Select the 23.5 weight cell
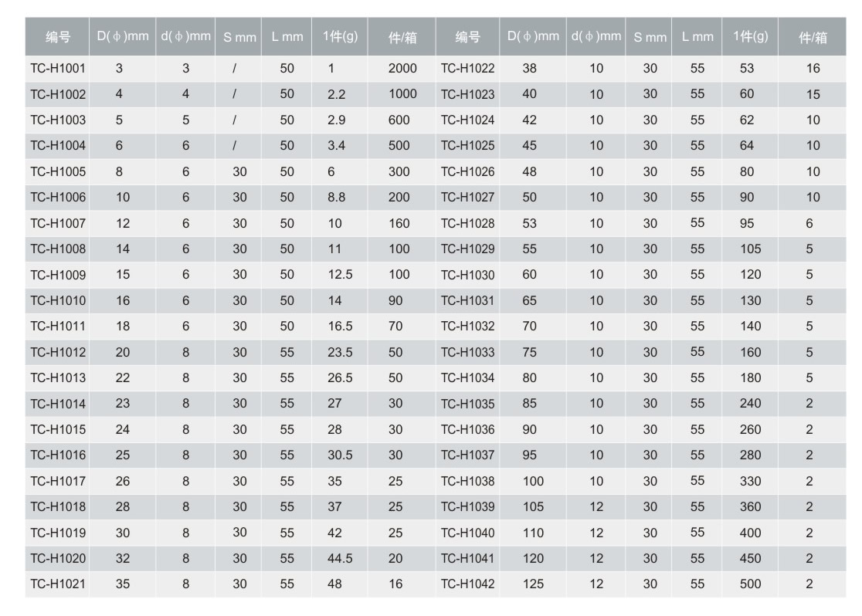This screenshot has width=862, height=616. tap(340, 353)
